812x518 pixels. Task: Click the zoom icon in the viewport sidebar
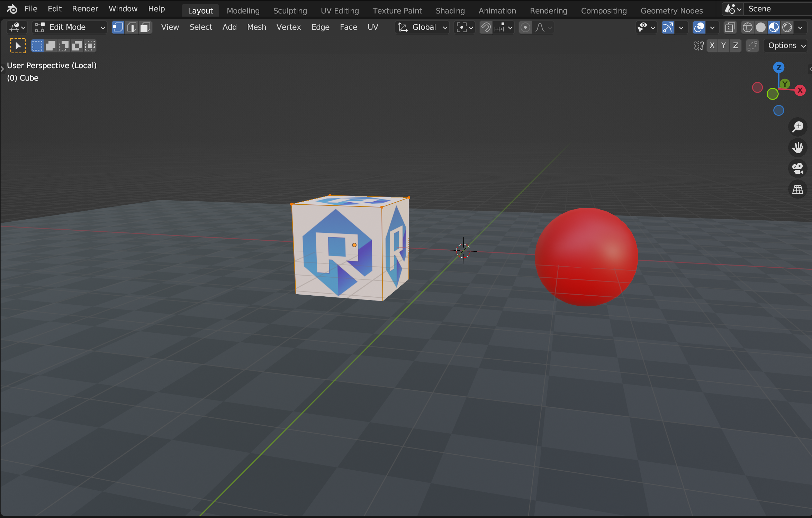coord(798,127)
